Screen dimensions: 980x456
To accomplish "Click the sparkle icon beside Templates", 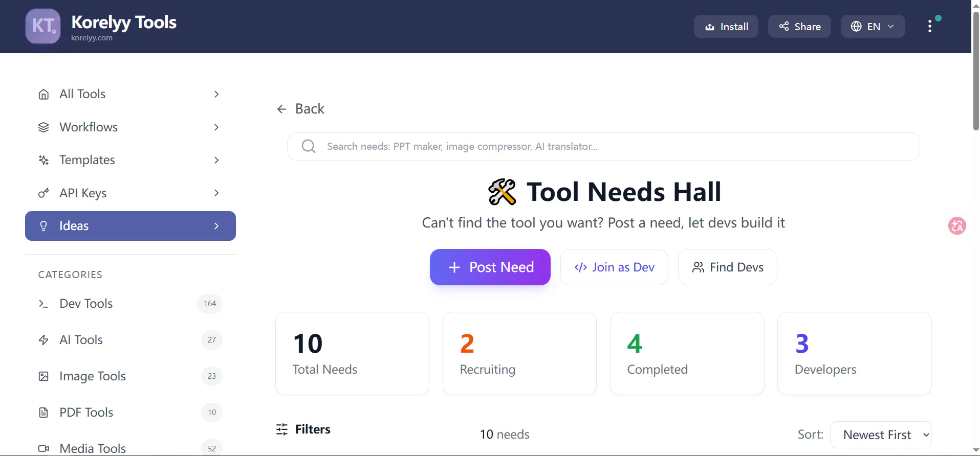I will click(44, 160).
